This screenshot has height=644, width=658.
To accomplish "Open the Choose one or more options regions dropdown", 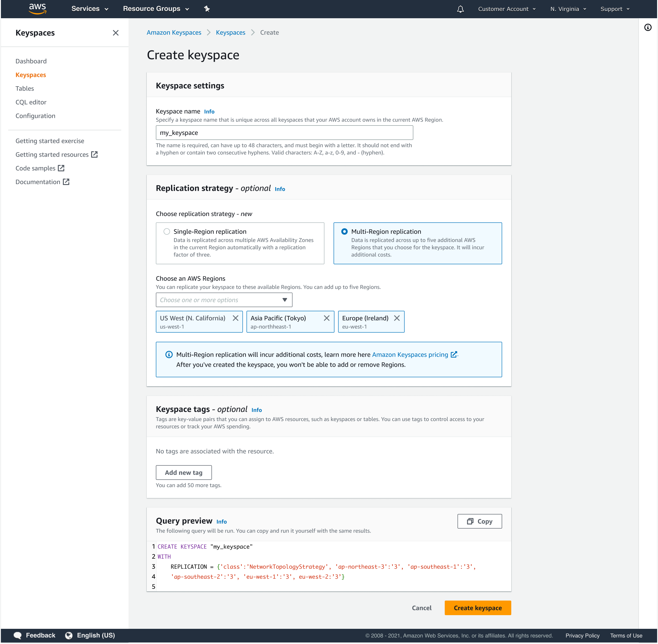I will 224,300.
